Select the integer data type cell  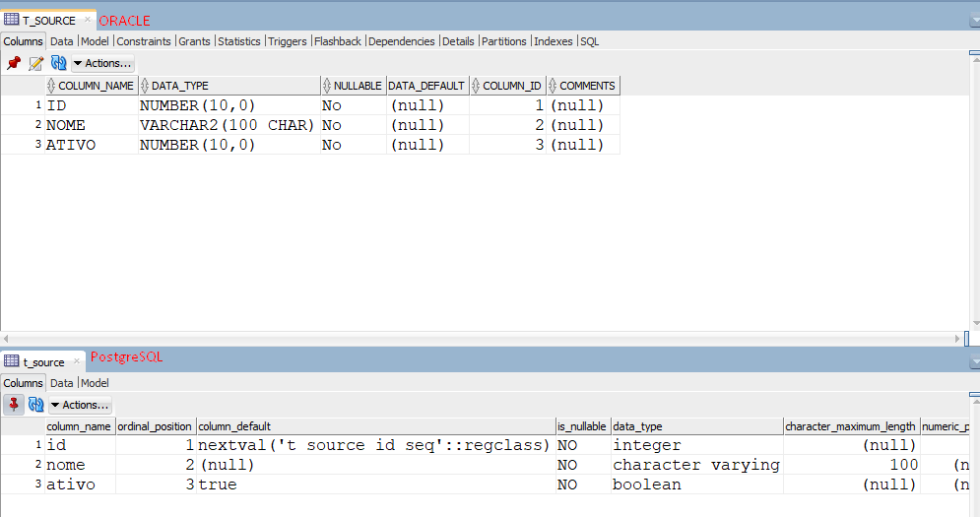(697, 445)
